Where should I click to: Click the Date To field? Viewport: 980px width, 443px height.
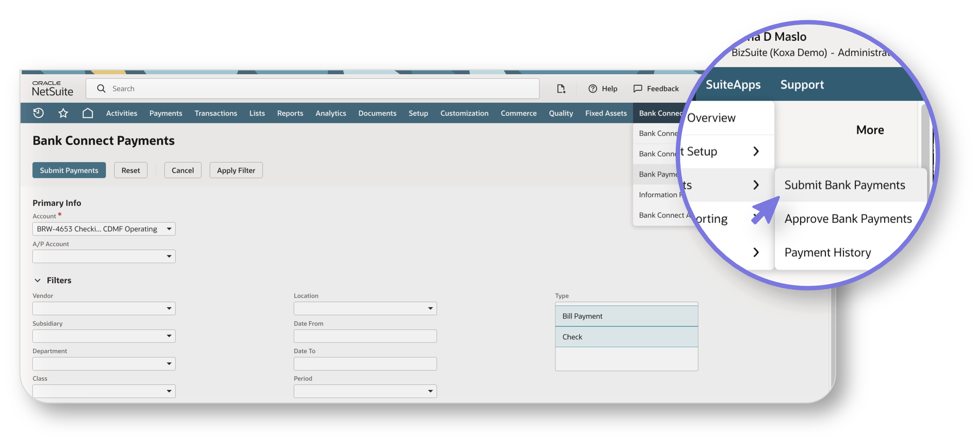pyautogui.click(x=365, y=364)
